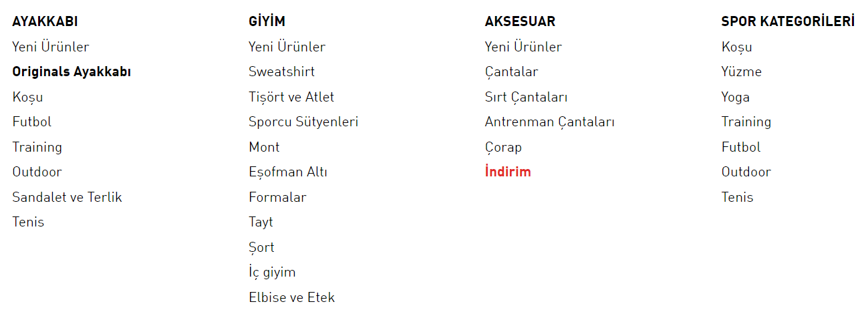
Task: Select Yeni Ürünler under AYAKKABI
Action: [x=50, y=47]
